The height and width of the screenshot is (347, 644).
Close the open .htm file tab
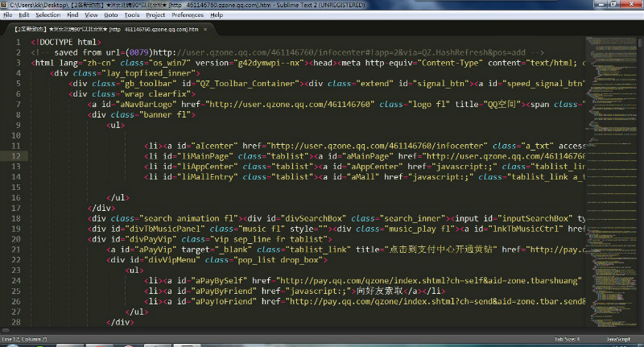205,30
